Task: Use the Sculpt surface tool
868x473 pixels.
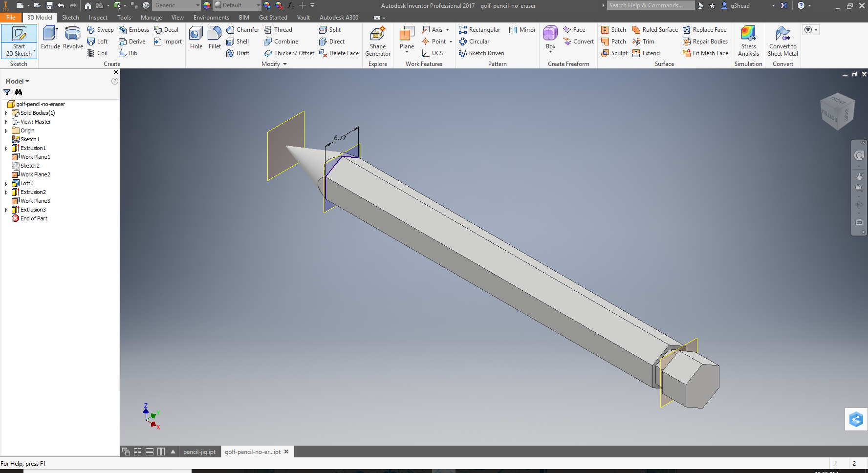Action: pos(614,53)
